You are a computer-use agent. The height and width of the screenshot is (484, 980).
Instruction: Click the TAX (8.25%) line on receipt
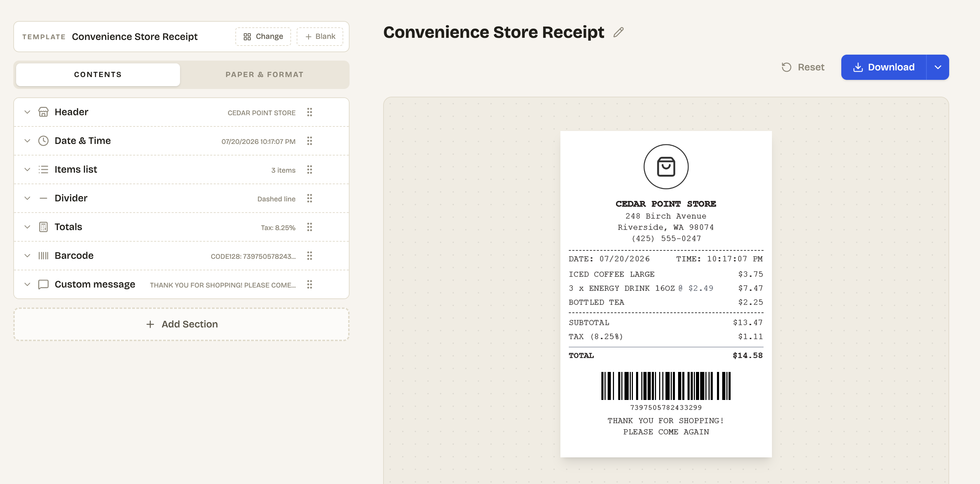[x=666, y=337]
